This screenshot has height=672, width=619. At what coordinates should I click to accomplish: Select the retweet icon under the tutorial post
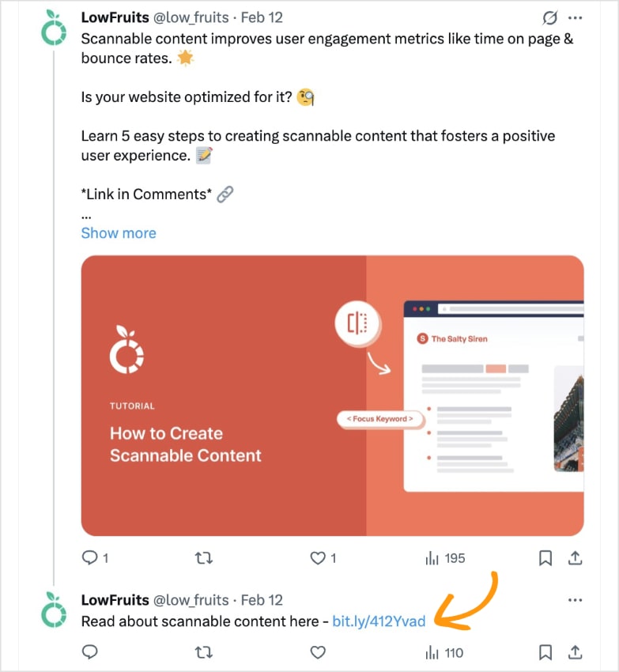203,557
